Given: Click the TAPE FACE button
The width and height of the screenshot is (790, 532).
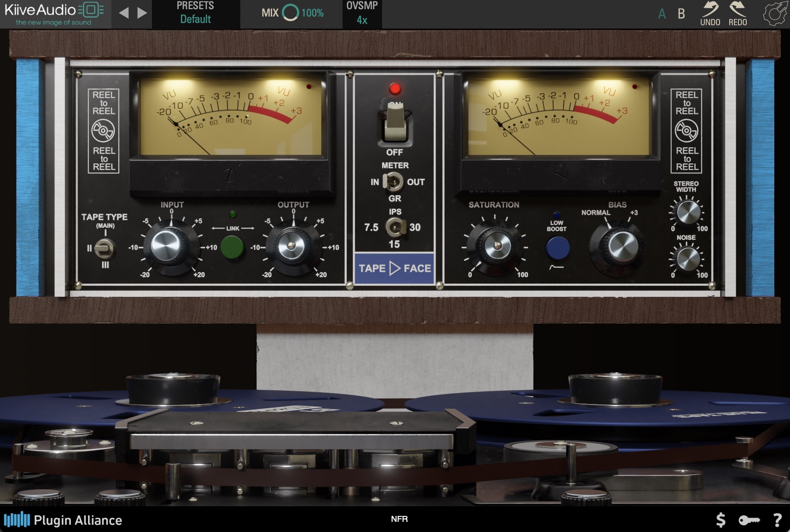Looking at the screenshot, I should 395,268.
